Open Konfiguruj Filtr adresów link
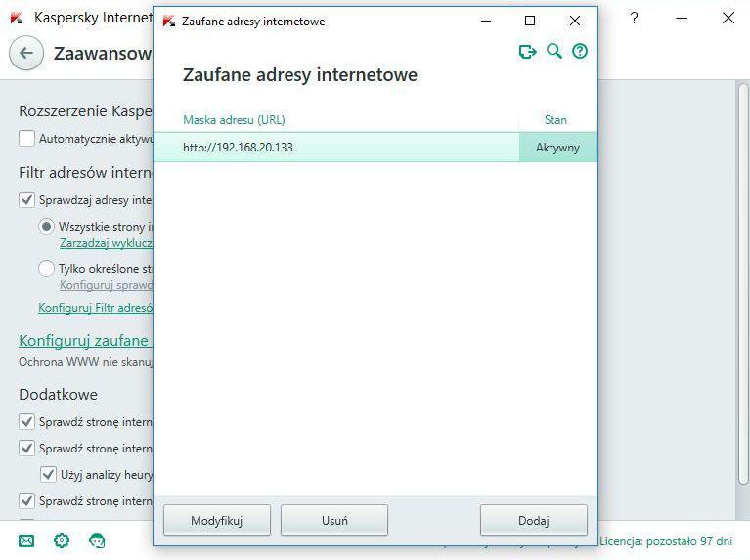The width and height of the screenshot is (750, 560). [96, 308]
